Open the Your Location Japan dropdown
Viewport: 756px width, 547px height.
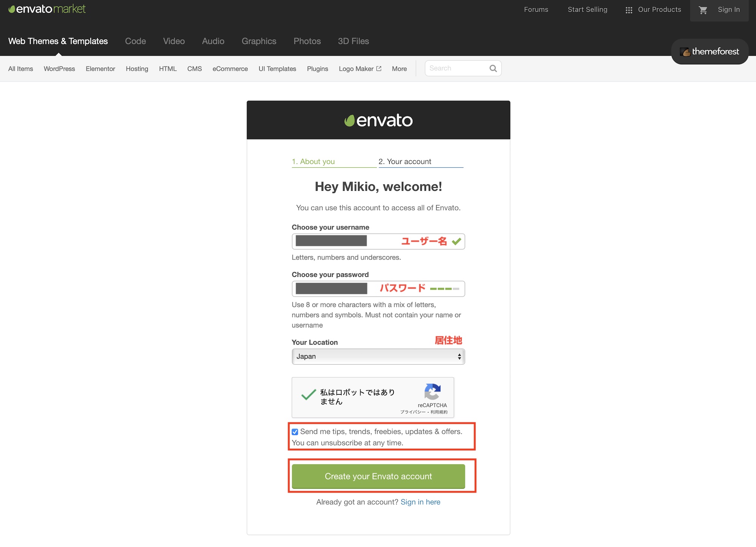tap(378, 357)
